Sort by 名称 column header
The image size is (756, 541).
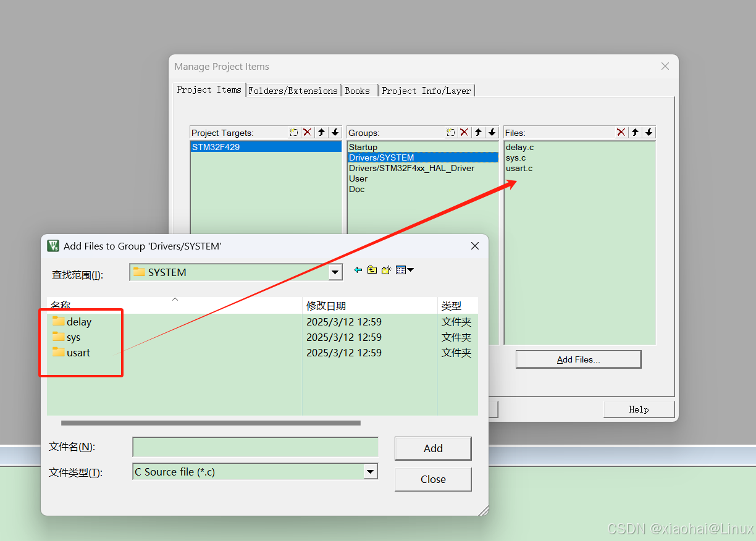click(175, 306)
